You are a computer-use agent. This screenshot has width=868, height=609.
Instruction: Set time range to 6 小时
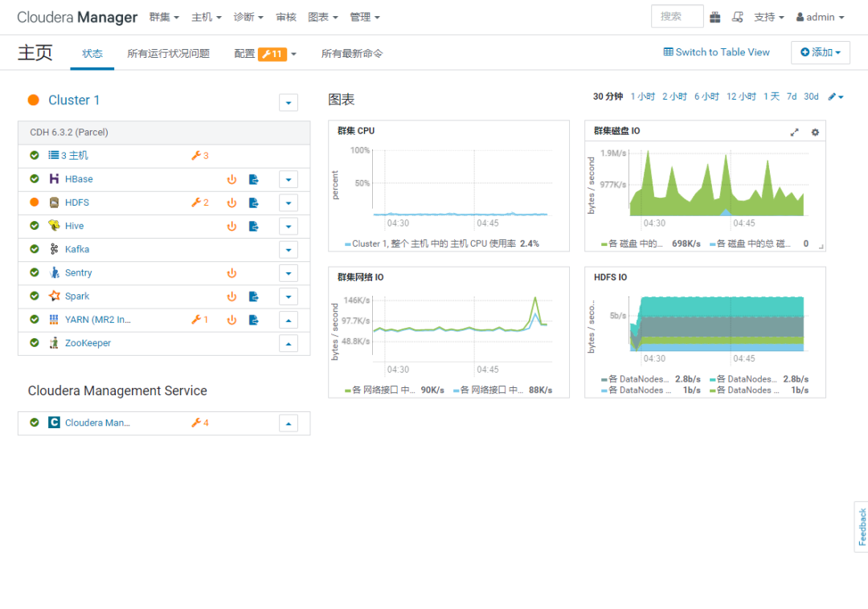tap(707, 96)
